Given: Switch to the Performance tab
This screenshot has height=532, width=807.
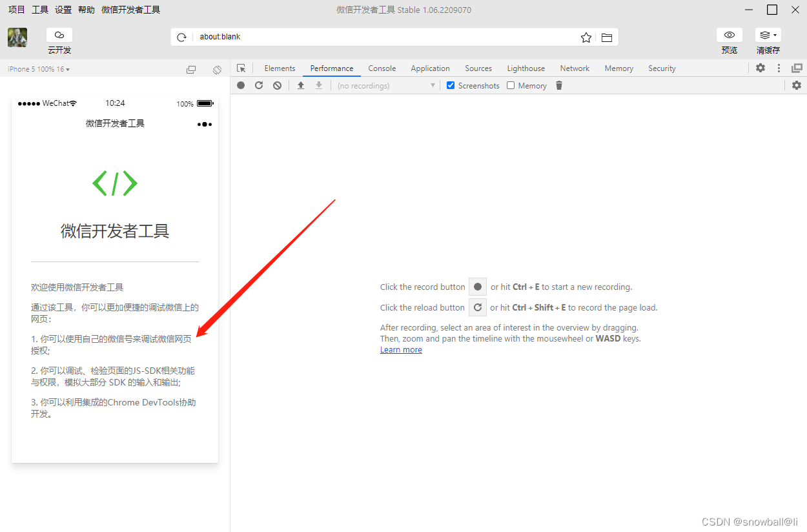Looking at the screenshot, I should point(332,68).
